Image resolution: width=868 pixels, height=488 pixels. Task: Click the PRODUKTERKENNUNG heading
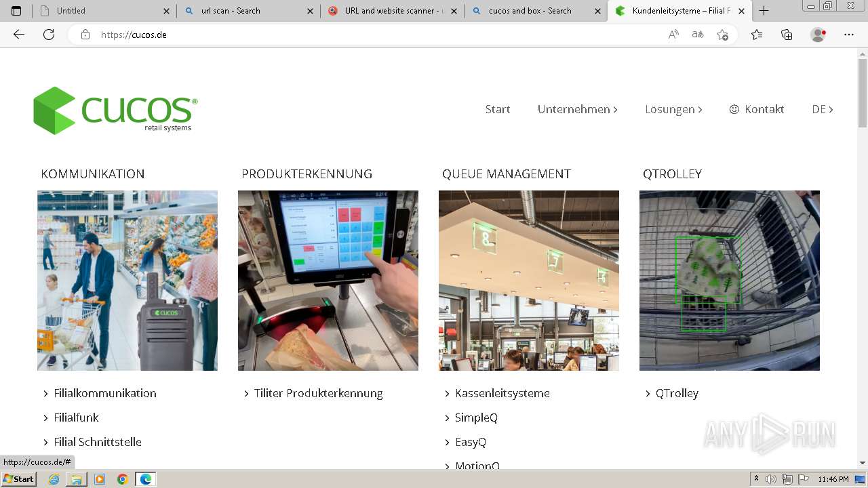(x=307, y=174)
